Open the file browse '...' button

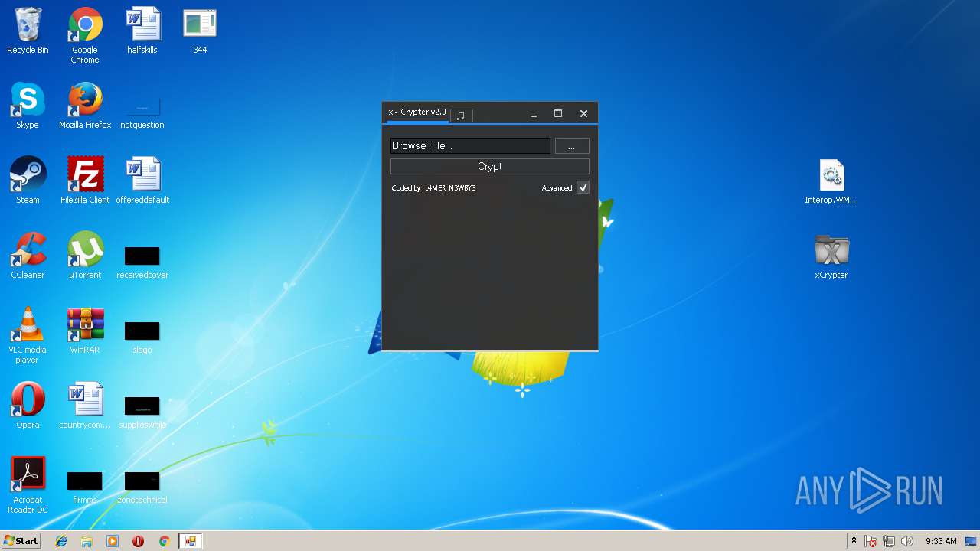(572, 145)
